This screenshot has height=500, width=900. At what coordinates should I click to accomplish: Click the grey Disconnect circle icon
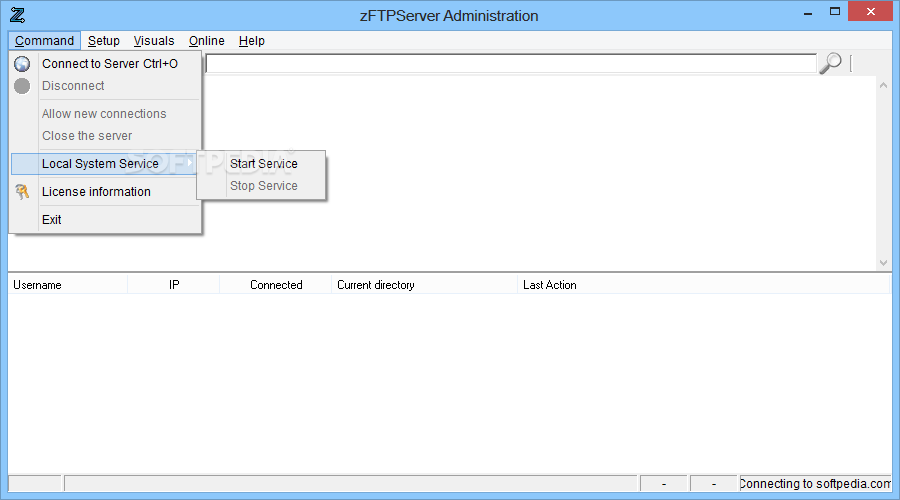tap(22, 86)
